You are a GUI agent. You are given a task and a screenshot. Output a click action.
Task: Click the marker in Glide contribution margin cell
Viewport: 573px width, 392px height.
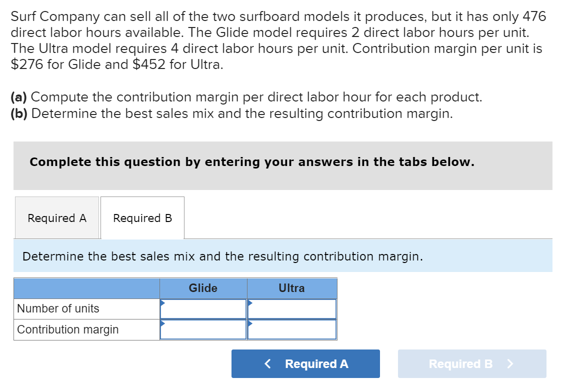[x=162, y=323]
